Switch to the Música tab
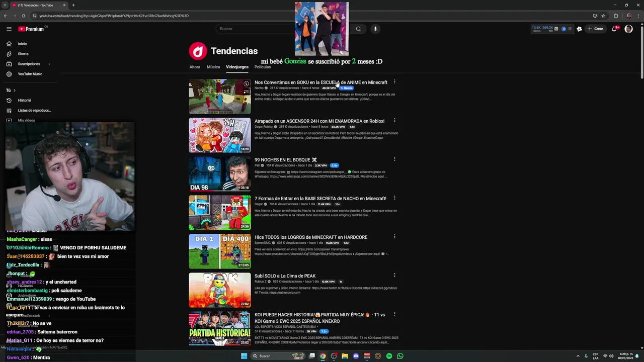 tap(213, 67)
